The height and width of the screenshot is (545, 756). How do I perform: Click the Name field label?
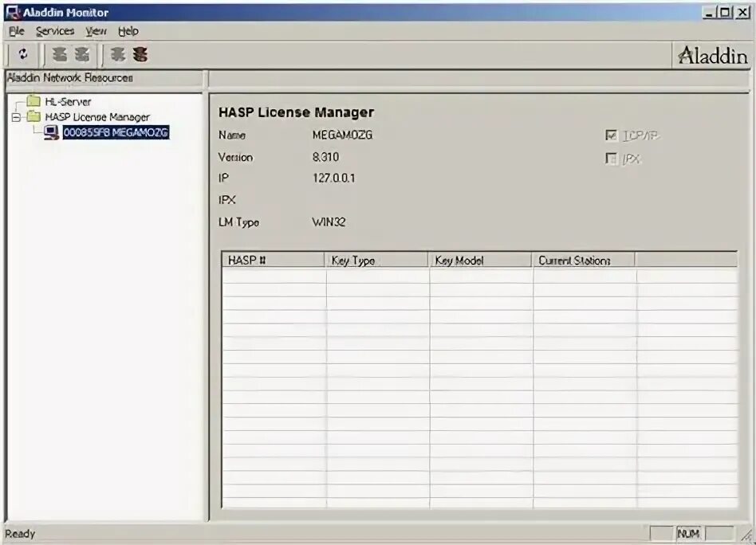[x=232, y=135]
